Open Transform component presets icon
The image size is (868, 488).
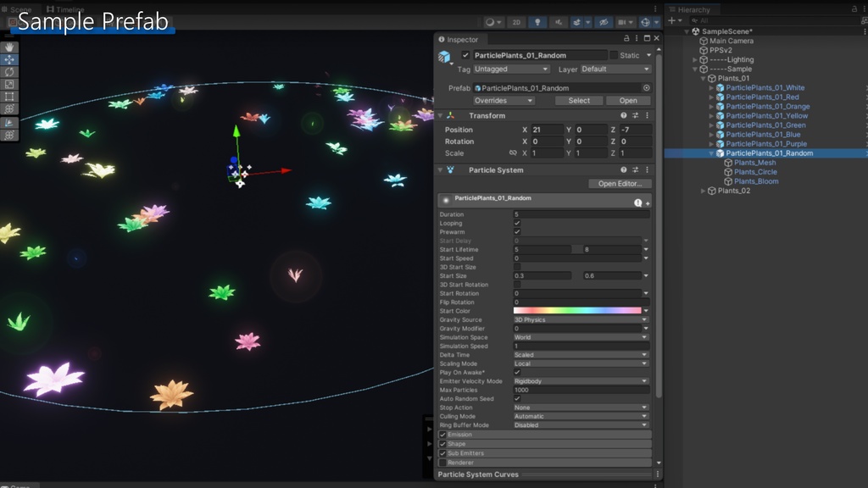point(636,115)
